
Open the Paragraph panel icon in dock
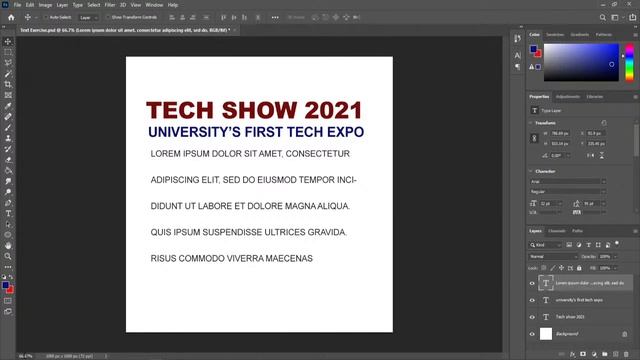tap(517, 67)
